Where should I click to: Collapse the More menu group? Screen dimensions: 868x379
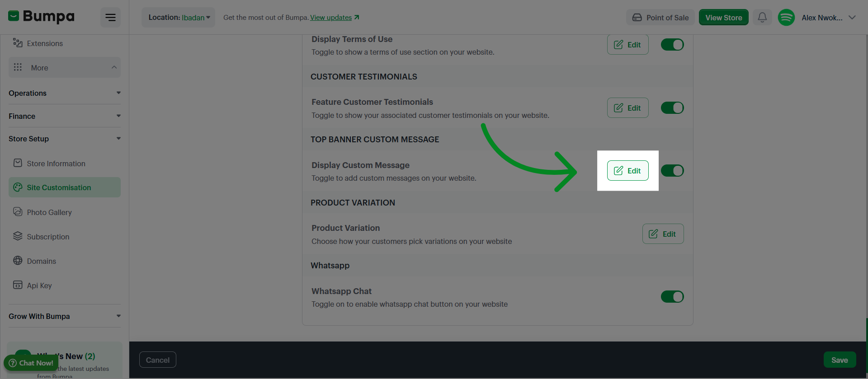pos(65,67)
